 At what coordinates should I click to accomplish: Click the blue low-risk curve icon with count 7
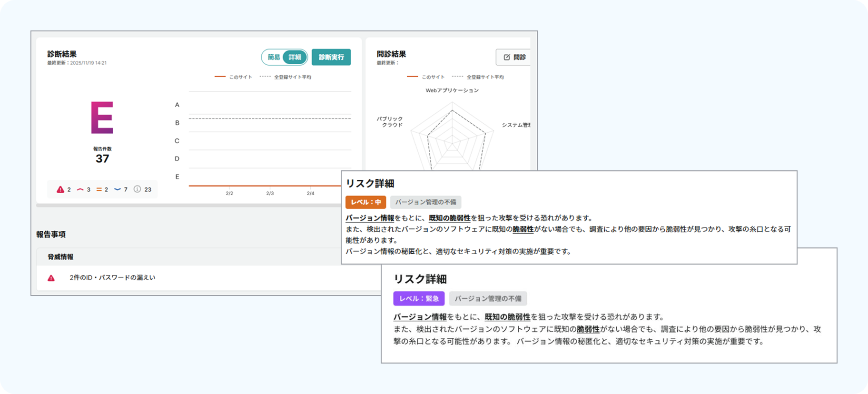coord(118,189)
